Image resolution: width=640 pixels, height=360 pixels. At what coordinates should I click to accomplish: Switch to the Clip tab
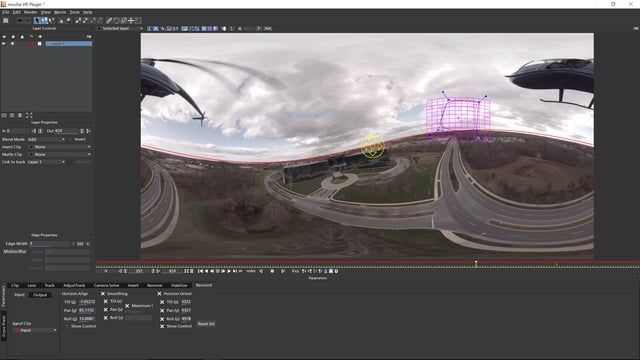(15, 285)
